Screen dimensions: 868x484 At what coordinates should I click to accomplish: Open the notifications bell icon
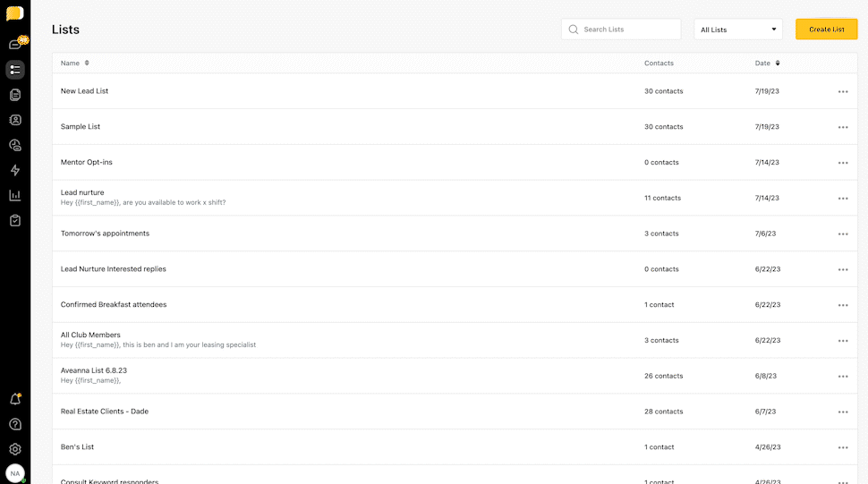pyautogui.click(x=15, y=399)
